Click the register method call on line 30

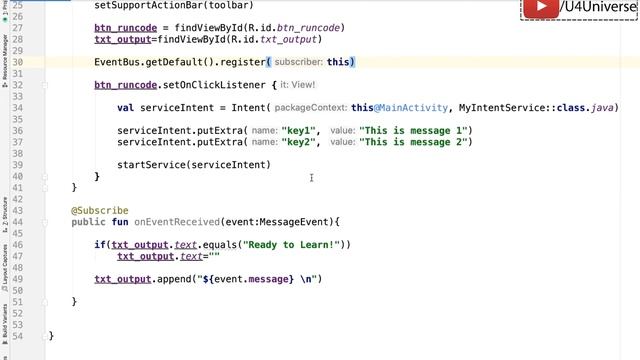243,62
